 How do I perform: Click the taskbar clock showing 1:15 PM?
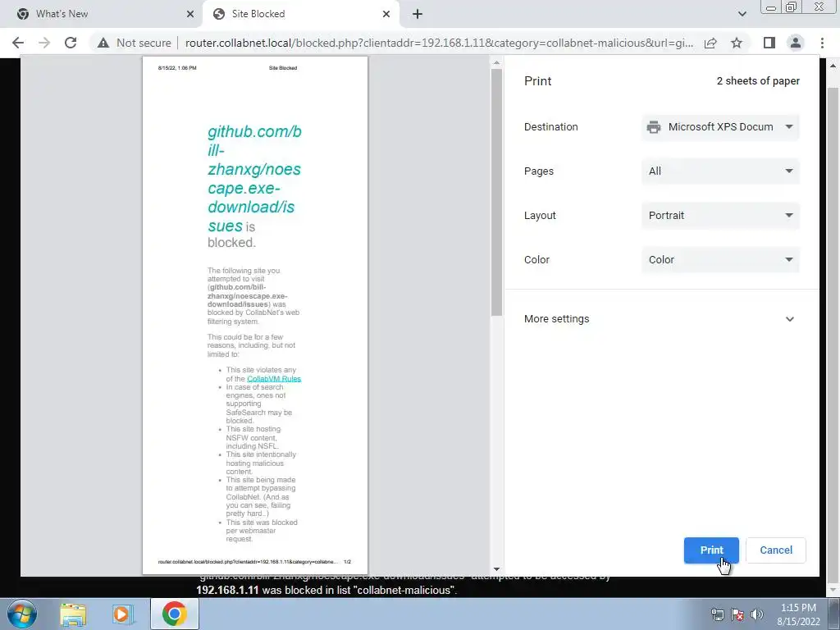(x=798, y=614)
